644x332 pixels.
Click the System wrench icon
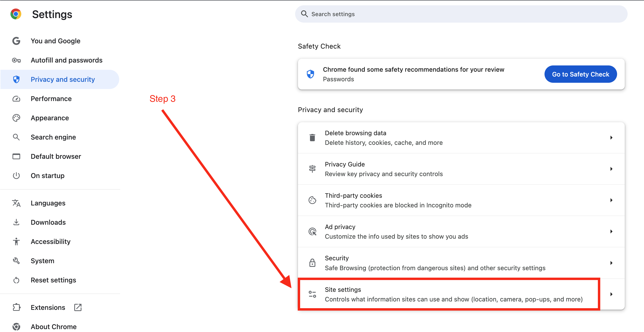click(16, 261)
